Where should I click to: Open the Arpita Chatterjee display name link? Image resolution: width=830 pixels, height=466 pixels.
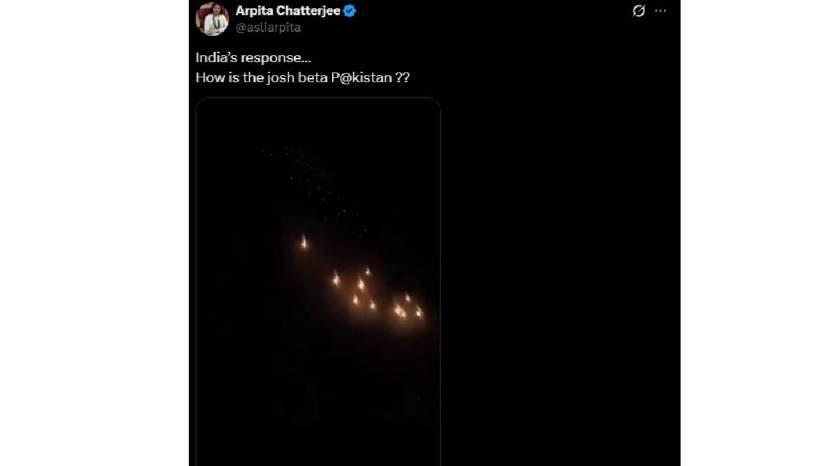click(x=288, y=11)
